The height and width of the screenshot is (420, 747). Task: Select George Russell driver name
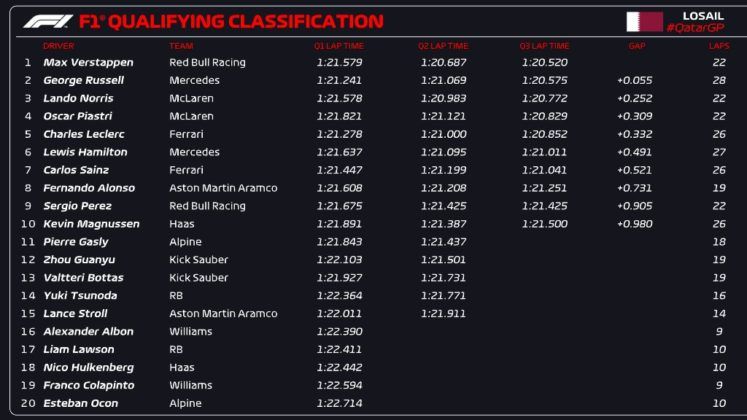point(84,80)
